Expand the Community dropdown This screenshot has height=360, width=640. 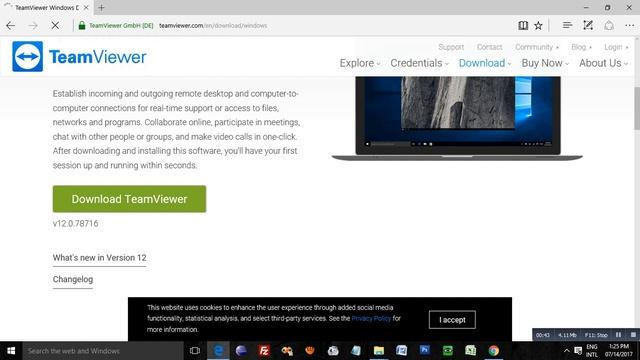(x=537, y=47)
